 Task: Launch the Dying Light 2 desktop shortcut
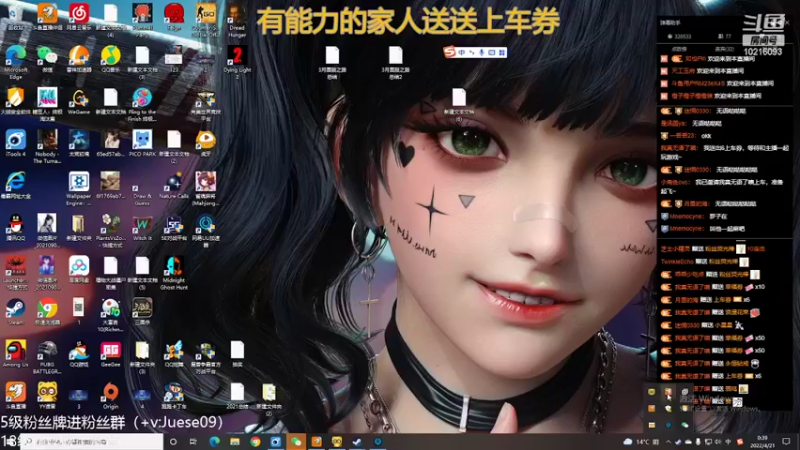pos(237,61)
